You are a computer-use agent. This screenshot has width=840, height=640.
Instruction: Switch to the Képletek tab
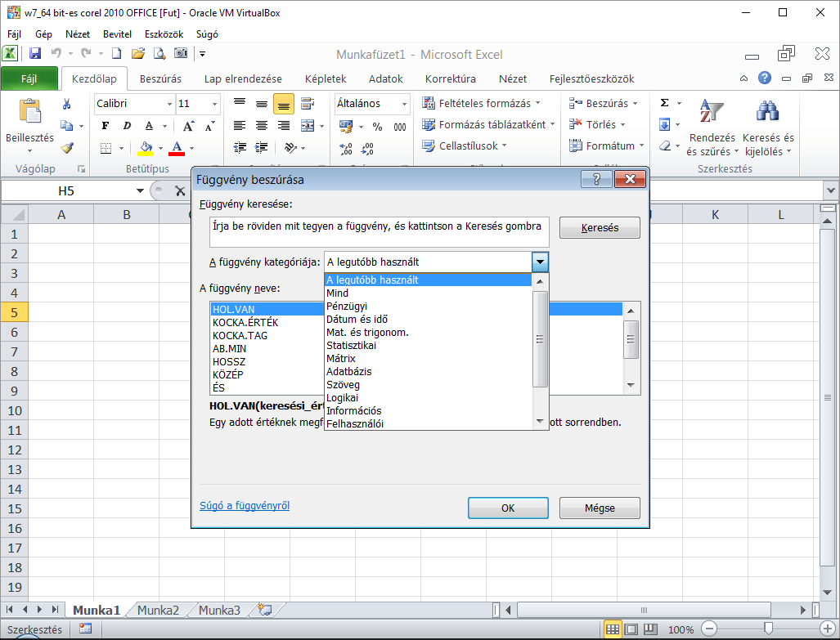tap(326, 78)
